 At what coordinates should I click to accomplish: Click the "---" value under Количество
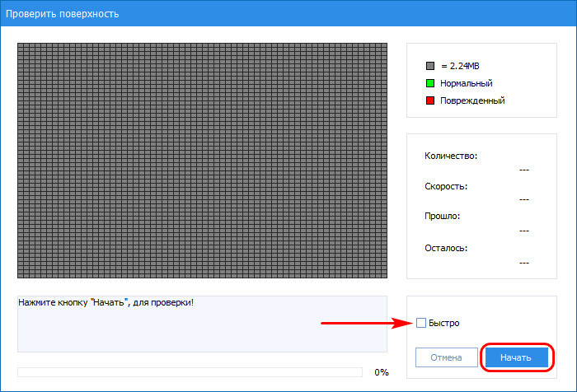524,170
